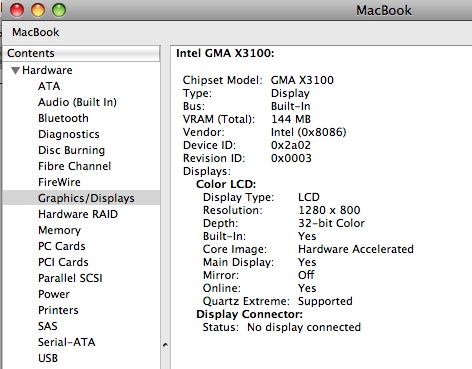Click the Device ID value 0x2a02
The image size is (472, 369).
(x=291, y=145)
